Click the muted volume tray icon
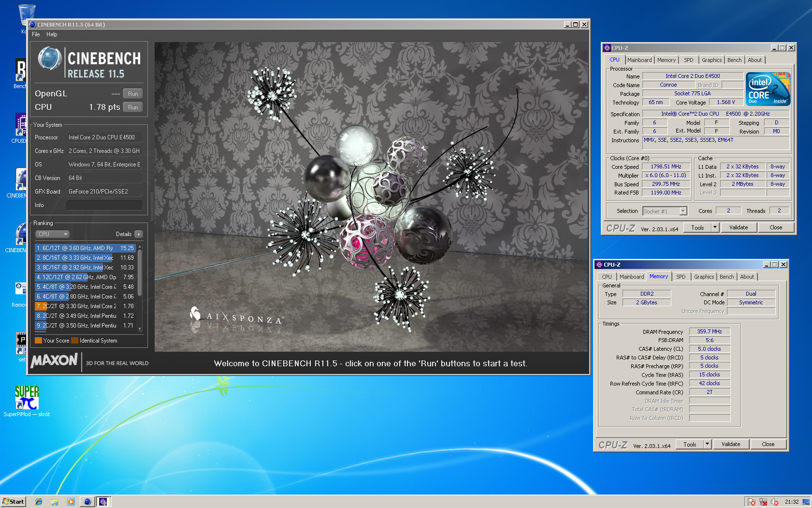This screenshot has width=812, height=508. tap(775, 502)
